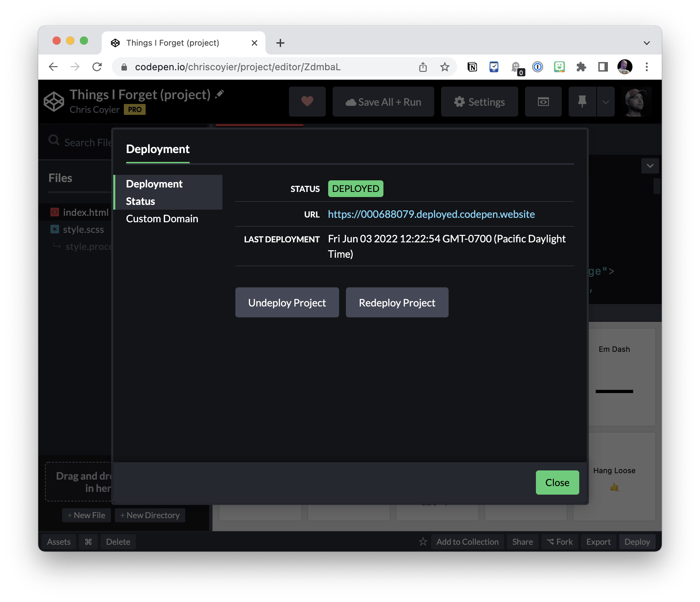Select the Things I Forget browser tab

tap(173, 42)
